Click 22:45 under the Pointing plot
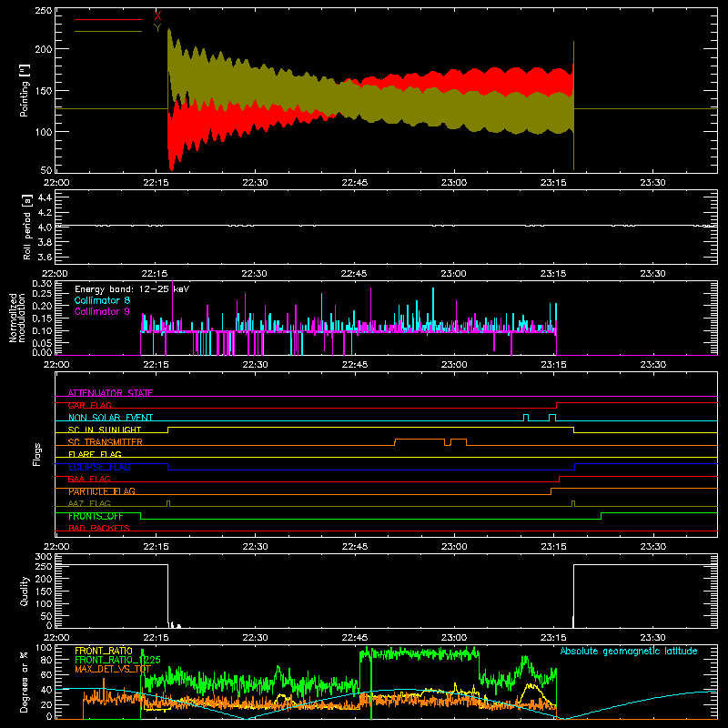Viewport: 728px width, 728px height. click(x=355, y=183)
